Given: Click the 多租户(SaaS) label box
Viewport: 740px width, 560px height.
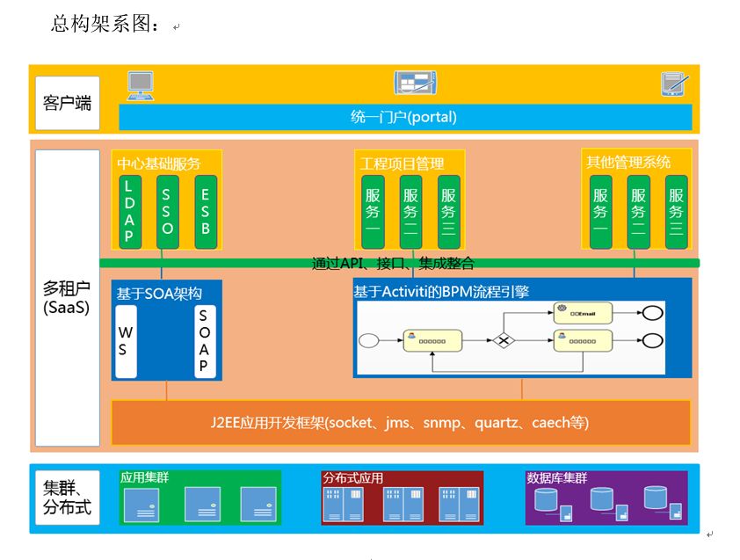Looking at the screenshot, I should pos(68,298).
